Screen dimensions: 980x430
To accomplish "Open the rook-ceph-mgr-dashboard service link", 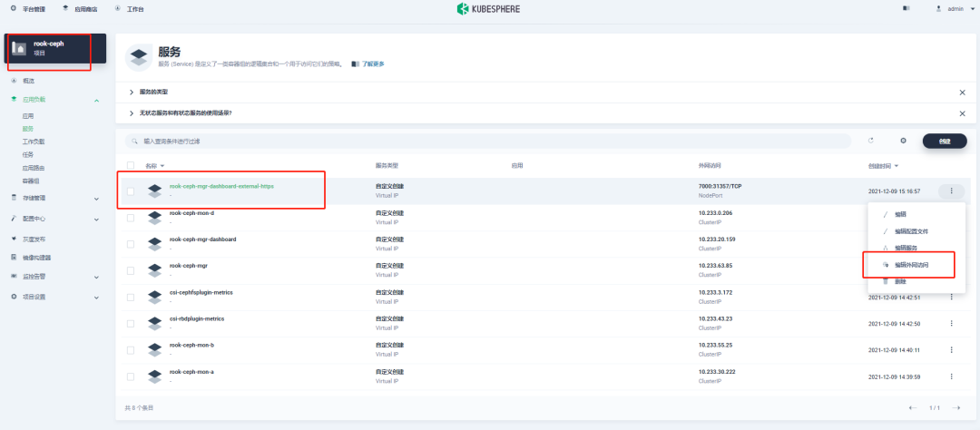I will (202, 239).
